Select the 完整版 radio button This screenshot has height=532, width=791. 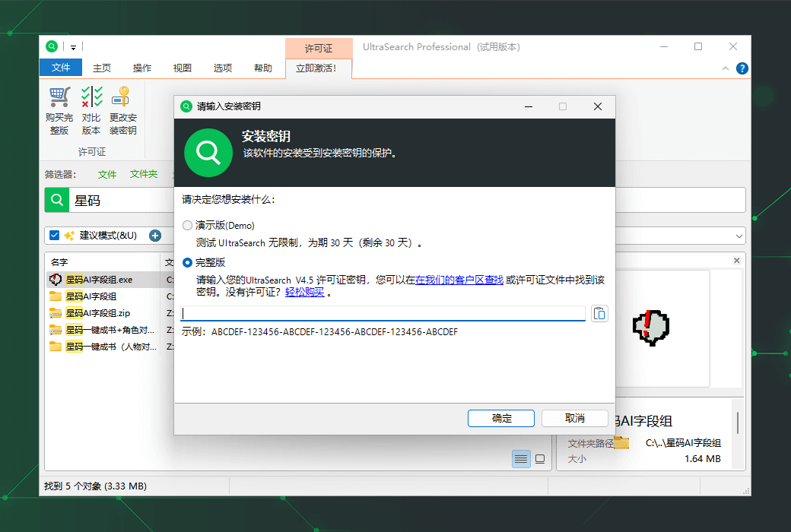click(x=188, y=262)
